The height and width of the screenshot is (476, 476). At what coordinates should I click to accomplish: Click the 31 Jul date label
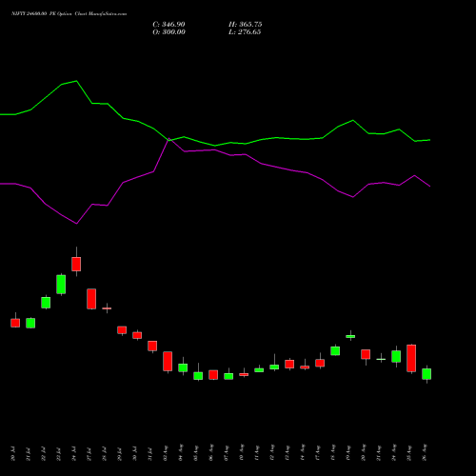click(x=150, y=454)
